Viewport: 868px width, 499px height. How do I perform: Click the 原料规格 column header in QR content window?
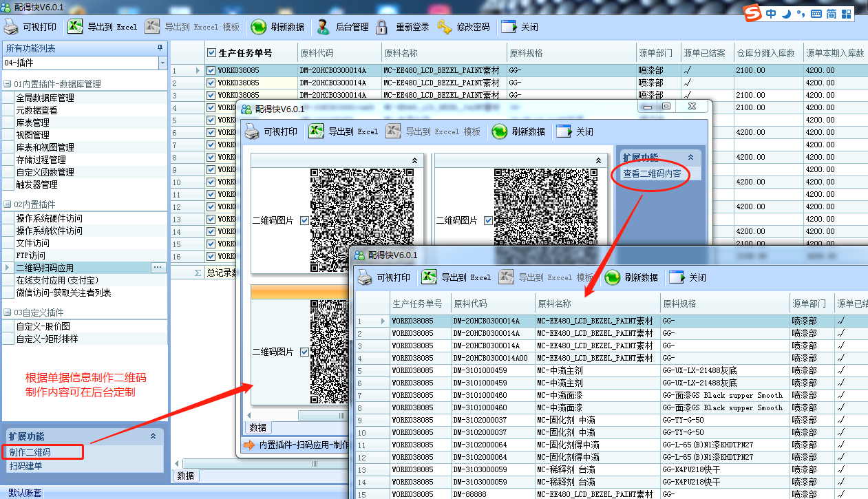click(724, 304)
